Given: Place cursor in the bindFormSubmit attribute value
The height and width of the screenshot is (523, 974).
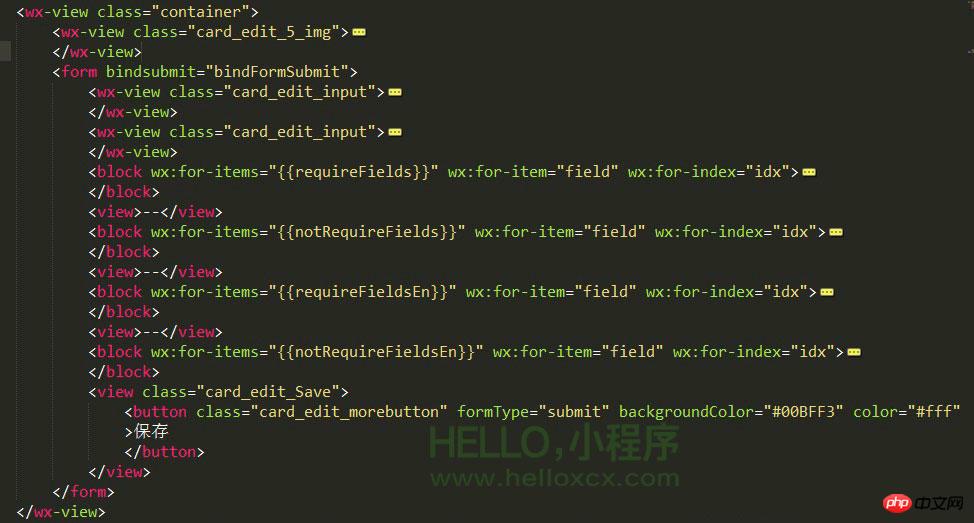Looking at the screenshot, I should [277, 72].
